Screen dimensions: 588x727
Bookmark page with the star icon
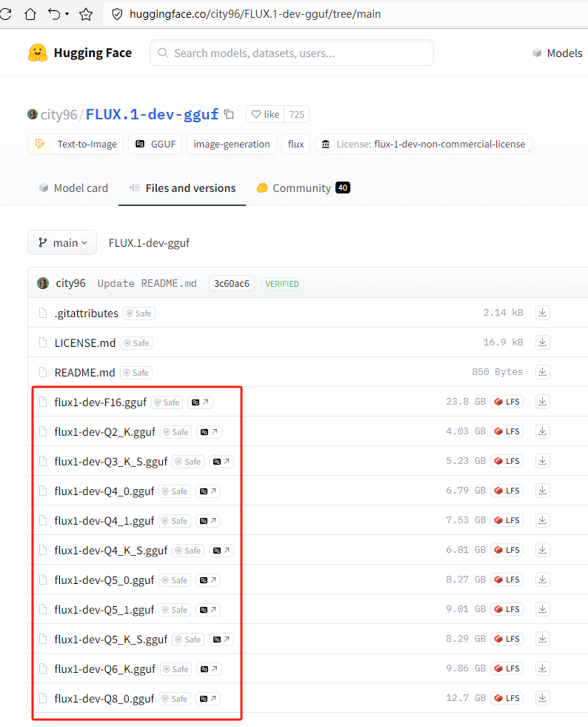click(x=86, y=14)
